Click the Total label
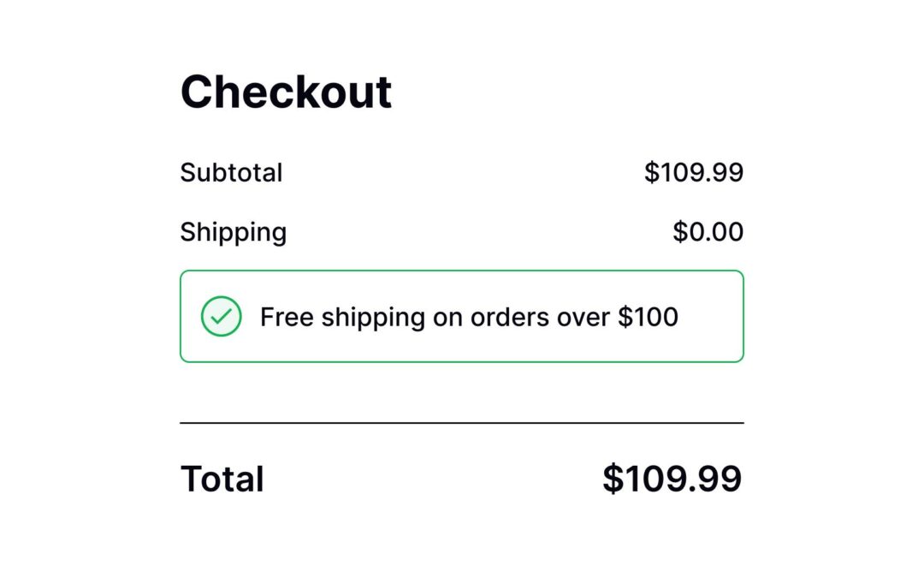This screenshot has height=578, width=924. coord(221,478)
